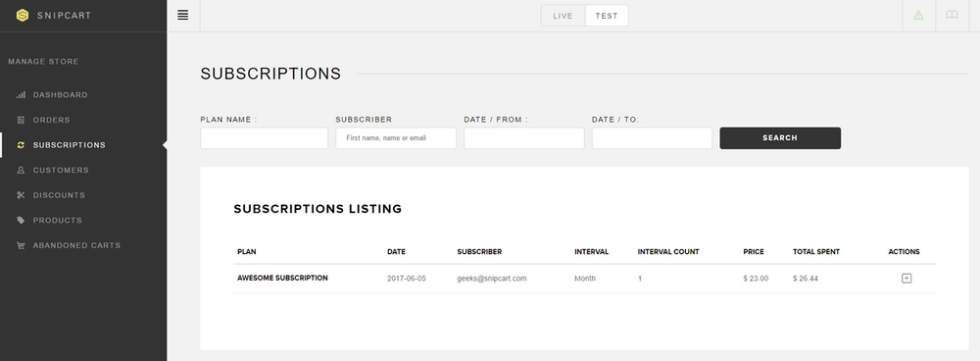
Task: Open the documentation book icon
Action: (952, 15)
